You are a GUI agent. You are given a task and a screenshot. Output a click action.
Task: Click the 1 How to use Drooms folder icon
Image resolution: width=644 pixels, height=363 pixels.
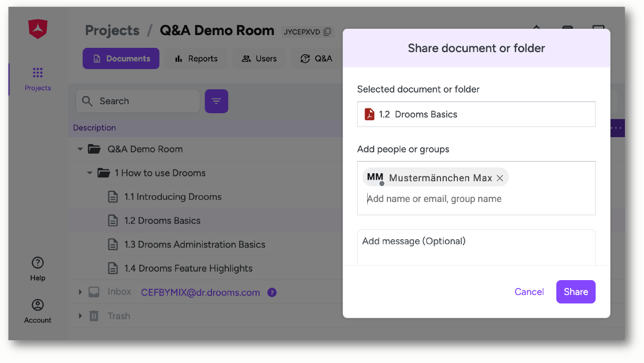tap(104, 173)
